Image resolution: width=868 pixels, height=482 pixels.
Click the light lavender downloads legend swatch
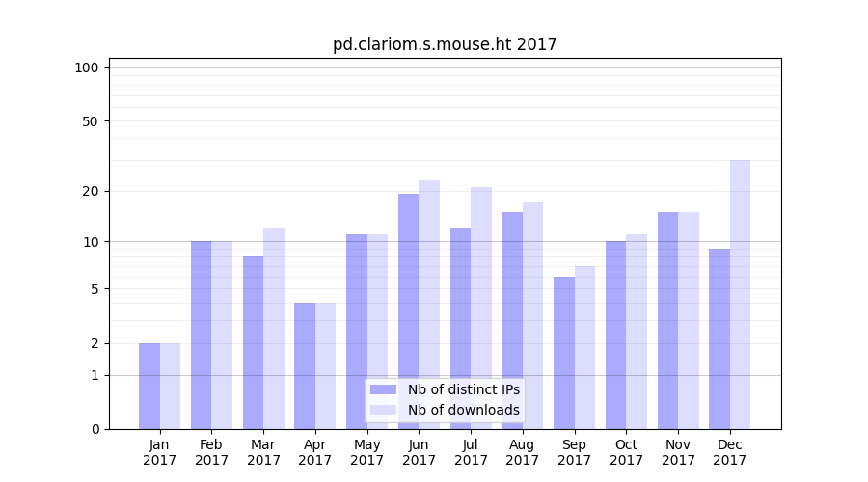383,410
